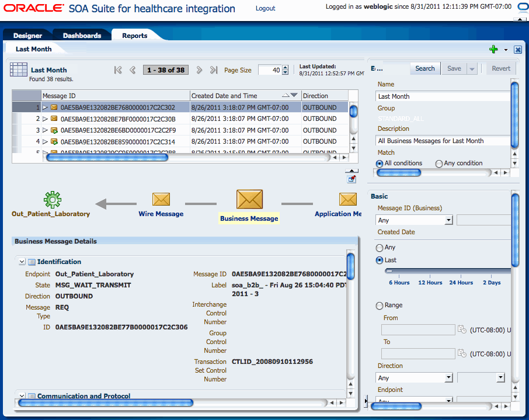Viewport: 529px width, 420px height.
Task: Collapse the Communication and Protocol section
Action: [22, 395]
